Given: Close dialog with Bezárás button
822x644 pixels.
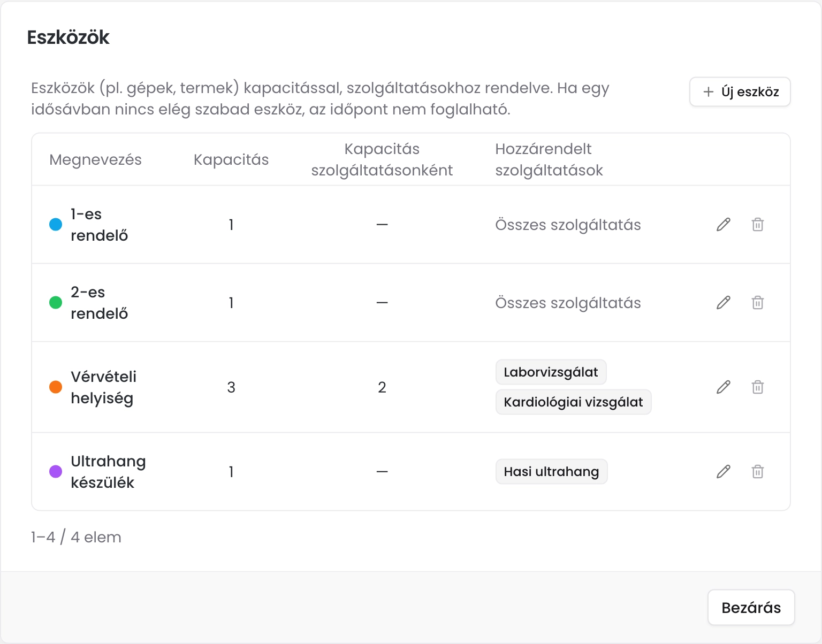Looking at the screenshot, I should (751, 608).
